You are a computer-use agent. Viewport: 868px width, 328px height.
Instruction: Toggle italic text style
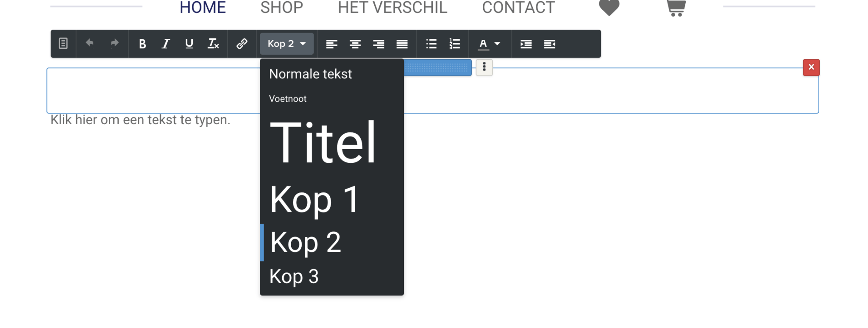pyautogui.click(x=166, y=44)
